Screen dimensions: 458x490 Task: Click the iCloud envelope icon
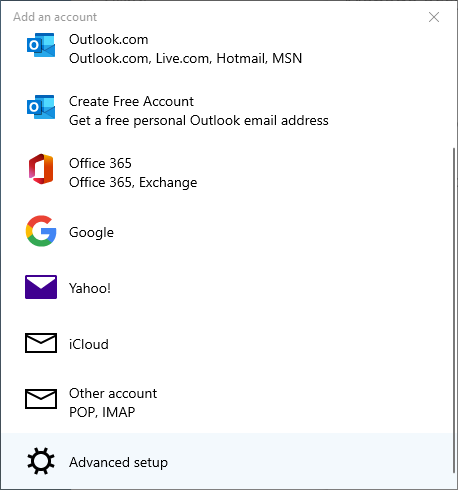click(41, 343)
